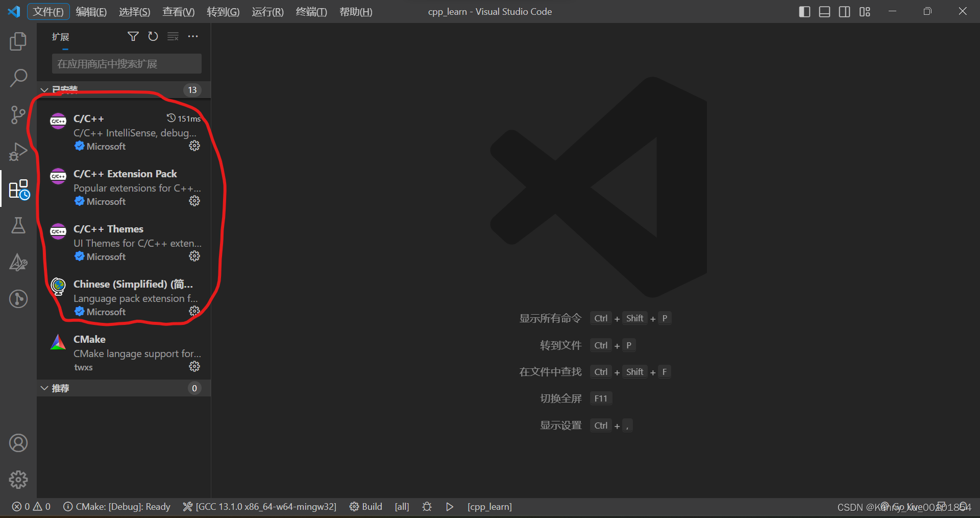980x518 pixels.
Task: Collapse the 推荐 recommended section
Action: point(44,388)
